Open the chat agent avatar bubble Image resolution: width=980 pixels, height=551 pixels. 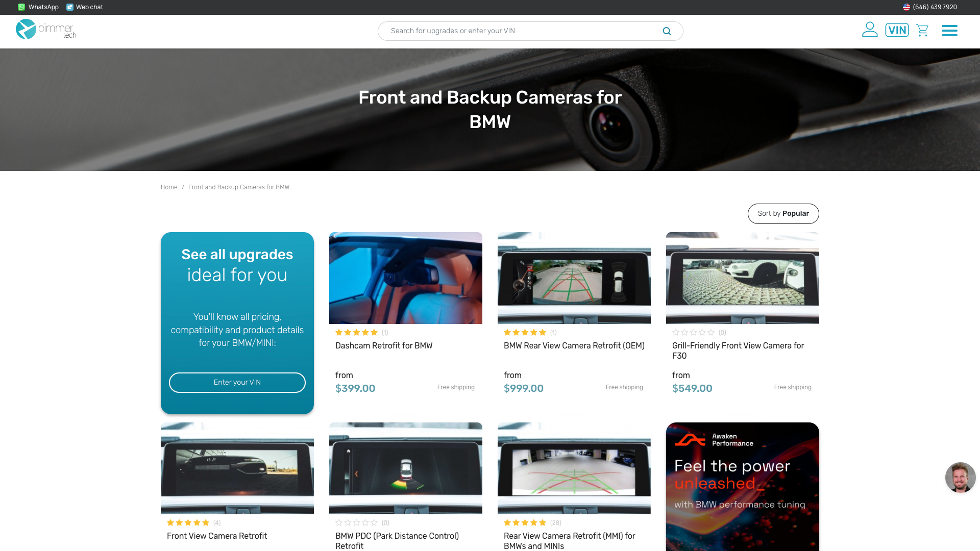coord(960,478)
